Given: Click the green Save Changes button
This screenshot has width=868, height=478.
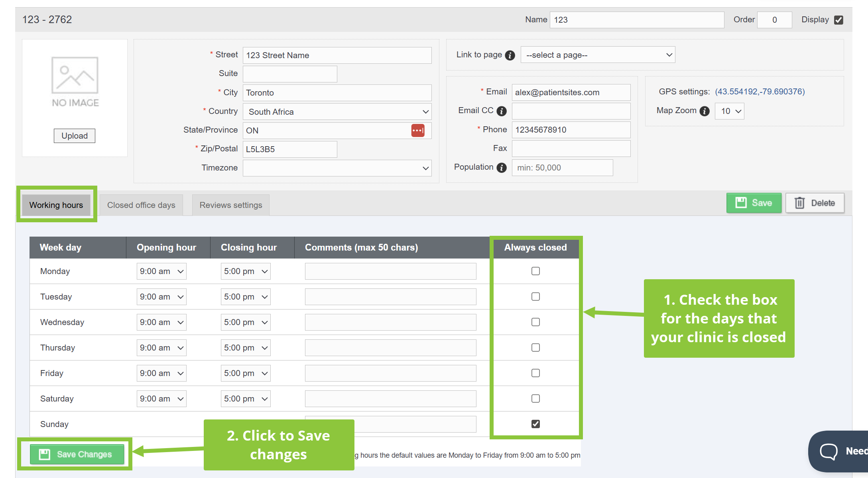Looking at the screenshot, I should [x=77, y=454].
